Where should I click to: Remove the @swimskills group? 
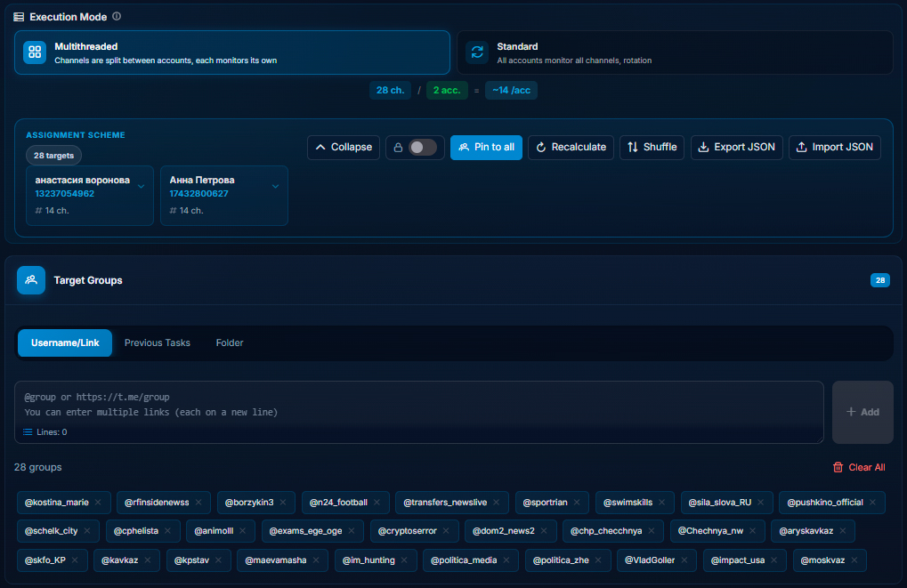tap(661, 503)
